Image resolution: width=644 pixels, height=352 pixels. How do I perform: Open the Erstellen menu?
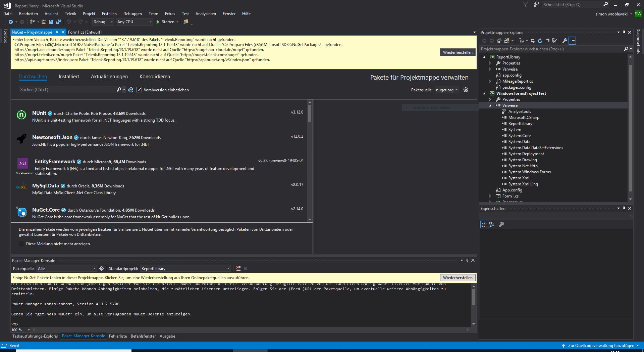[x=109, y=14]
